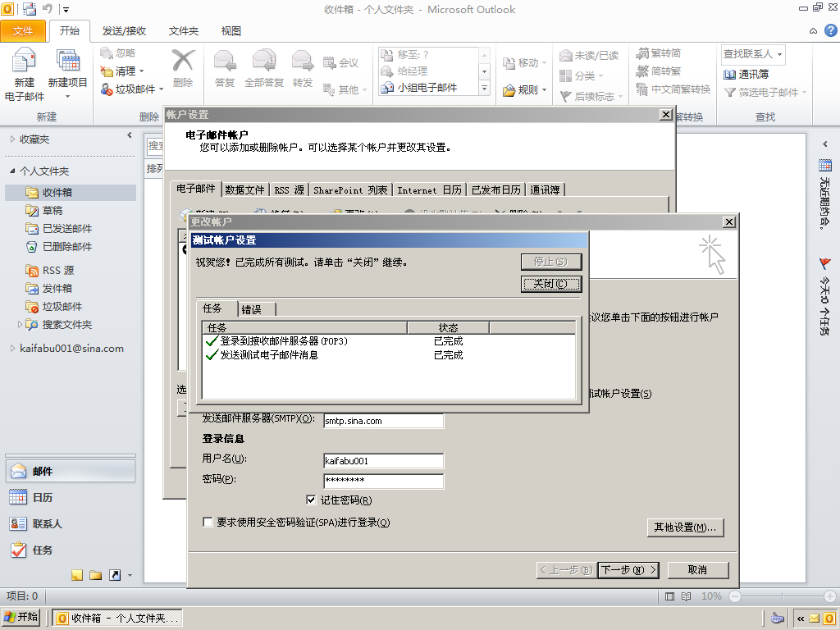840x630 pixels.
Task: Click the Ignore (忽略) icon in ribbon
Action: [107, 52]
